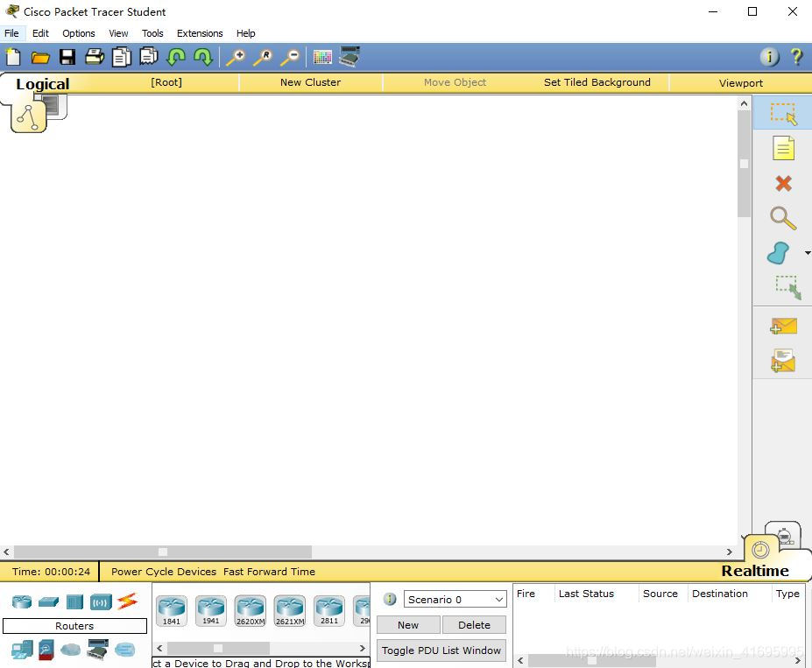Choose the Select tool
Viewport: 812px width, 668px height.
[783, 113]
